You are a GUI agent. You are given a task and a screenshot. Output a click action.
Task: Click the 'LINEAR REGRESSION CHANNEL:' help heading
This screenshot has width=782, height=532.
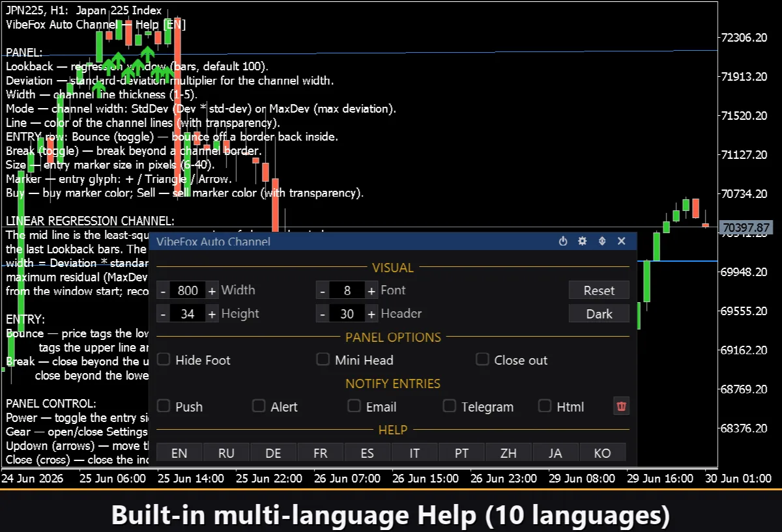[90, 221]
